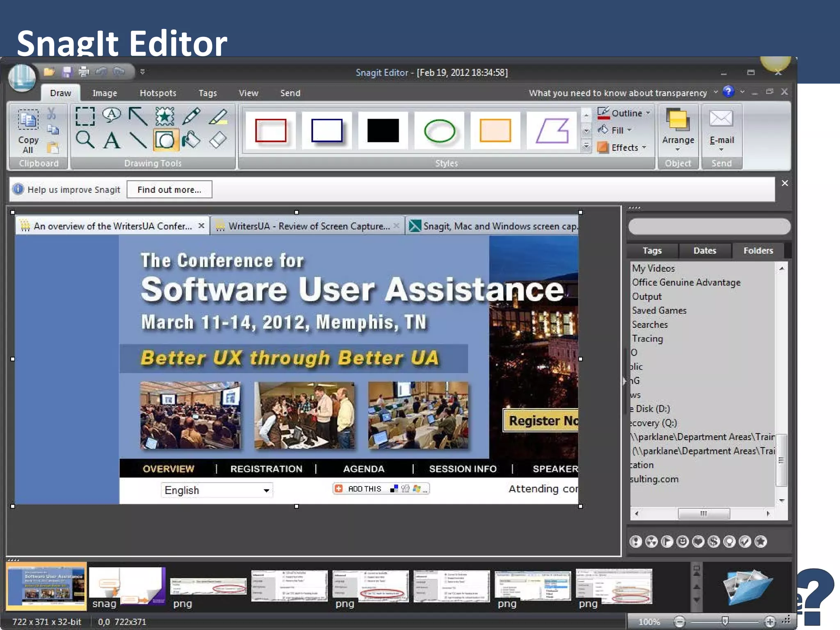
Task: Apply the checkmark flag
Action: (x=745, y=541)
